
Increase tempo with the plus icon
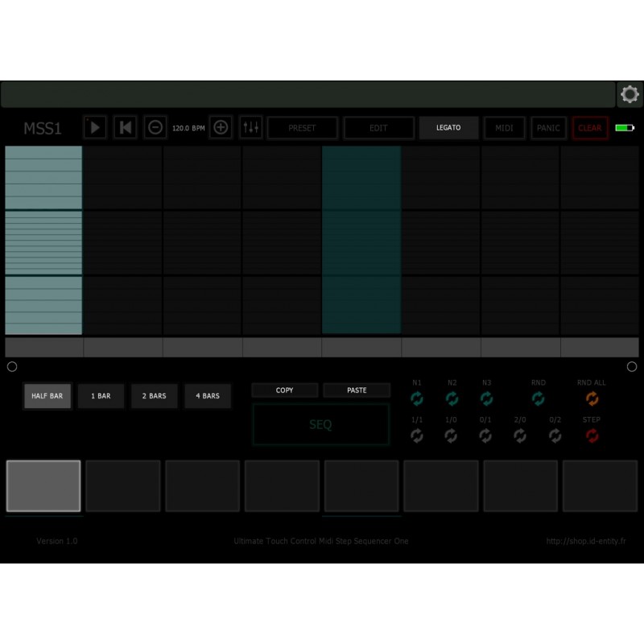(221, 127)
